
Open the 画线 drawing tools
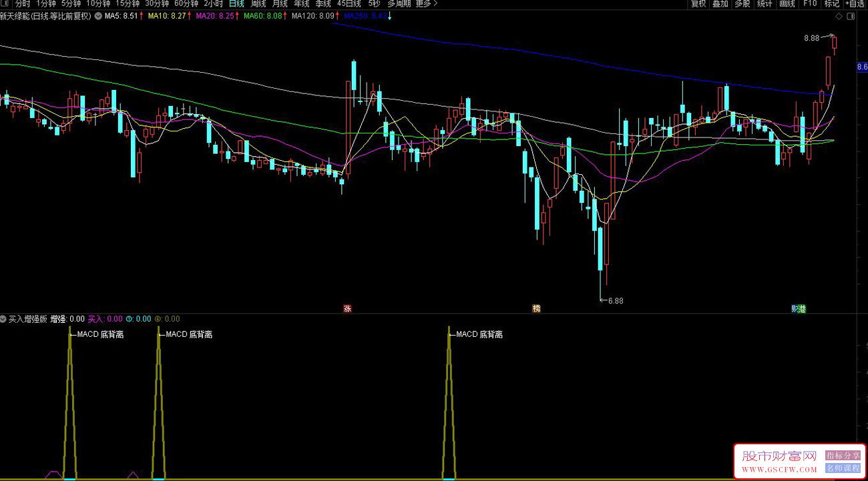coord(787,4)
